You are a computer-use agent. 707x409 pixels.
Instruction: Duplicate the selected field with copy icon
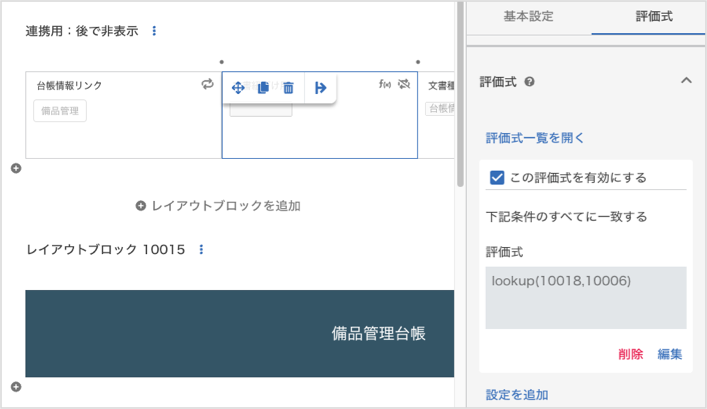tap(263, 87)
